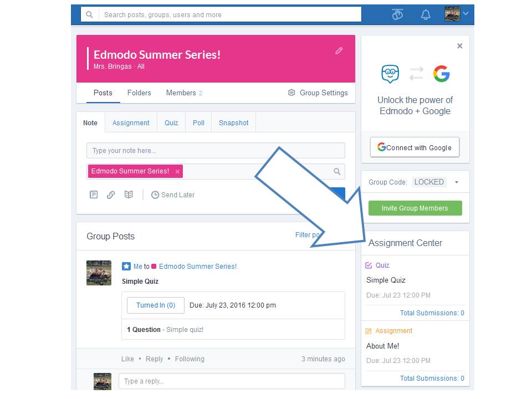Open notifications bell
Screen dimensions: 532x399
(426, 14)
